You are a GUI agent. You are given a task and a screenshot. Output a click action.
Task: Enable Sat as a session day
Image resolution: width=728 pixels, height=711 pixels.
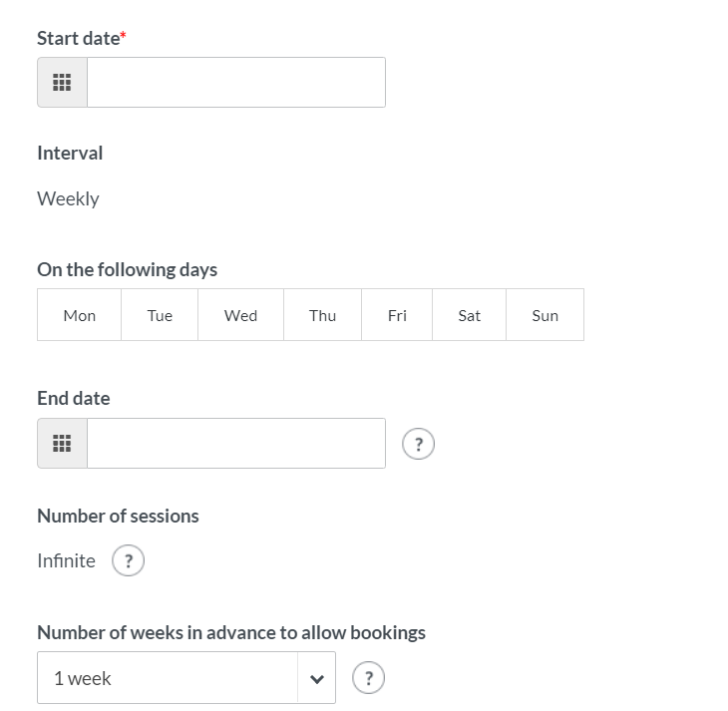pos(469,315)
